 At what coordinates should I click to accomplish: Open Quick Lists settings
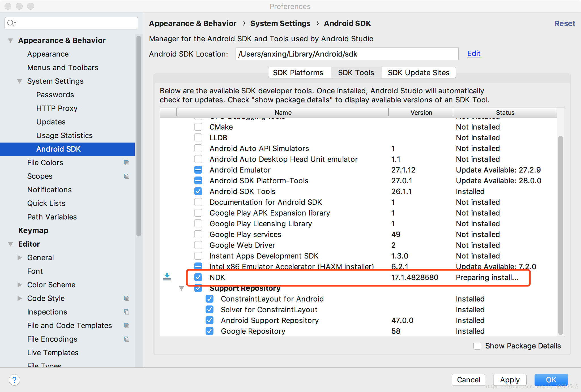point(46,203)
